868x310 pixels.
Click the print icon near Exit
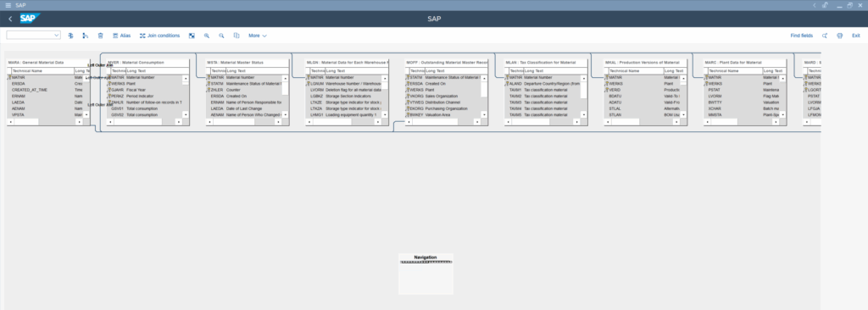(x=840, y=36)
